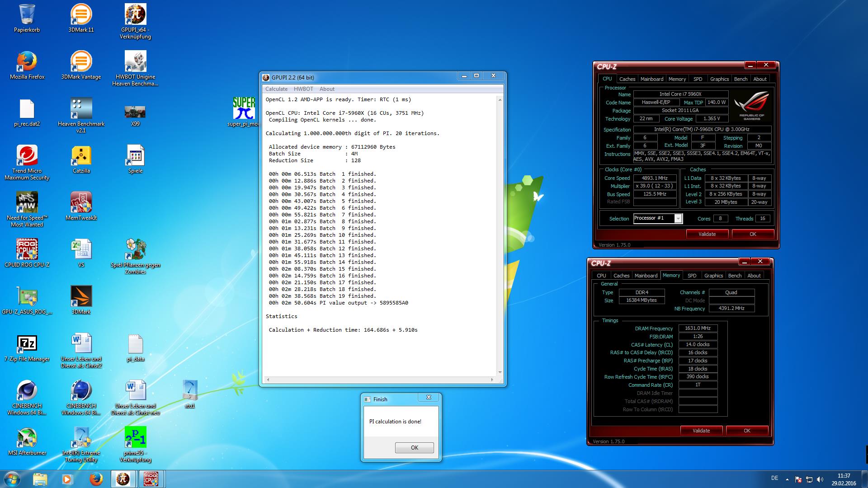Launch the CPUID ROG CPU-Z desktop icon
Image resolution: width=868 pixels, height=488 pixels.
click(x=27, y=253)
